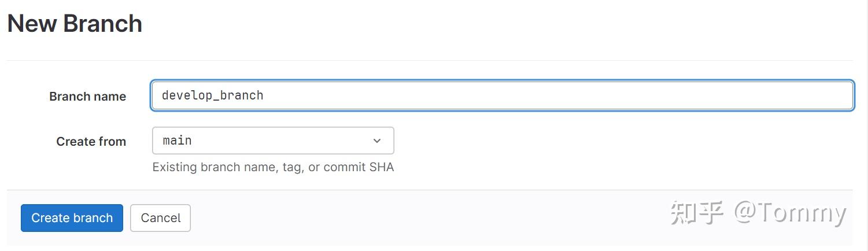Viewport: 868px width, 251px height.
Task: Click the word "SHA" in the helper text
Action: point(382,167)
